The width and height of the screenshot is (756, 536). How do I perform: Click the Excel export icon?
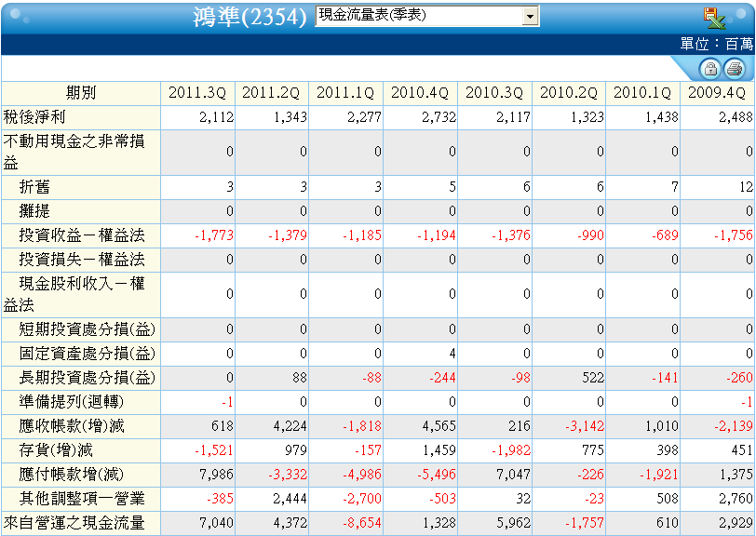pos(714,19)
